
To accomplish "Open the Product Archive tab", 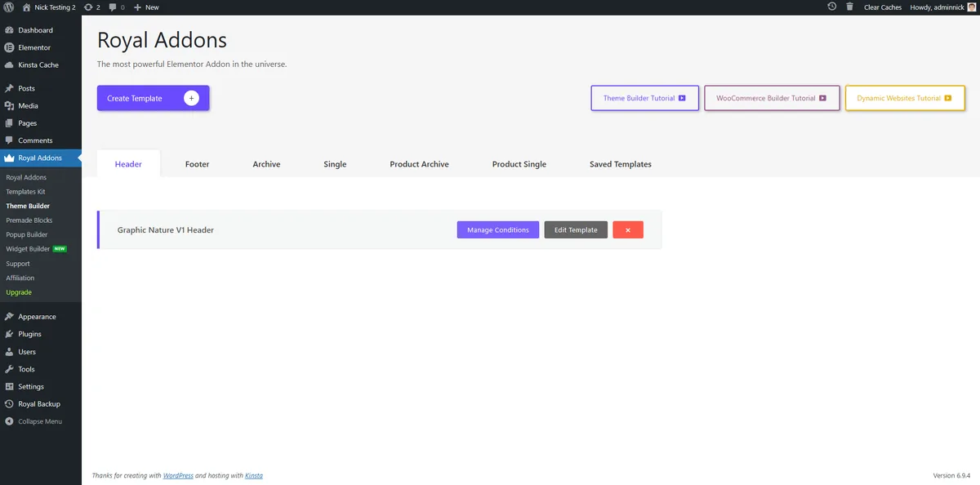I will (x=419, y=164).
